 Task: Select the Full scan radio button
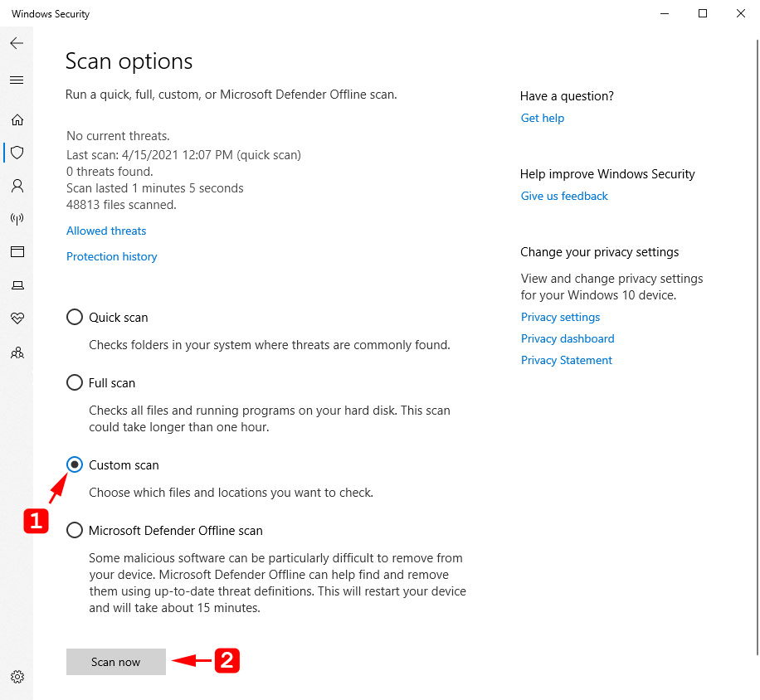74,382
